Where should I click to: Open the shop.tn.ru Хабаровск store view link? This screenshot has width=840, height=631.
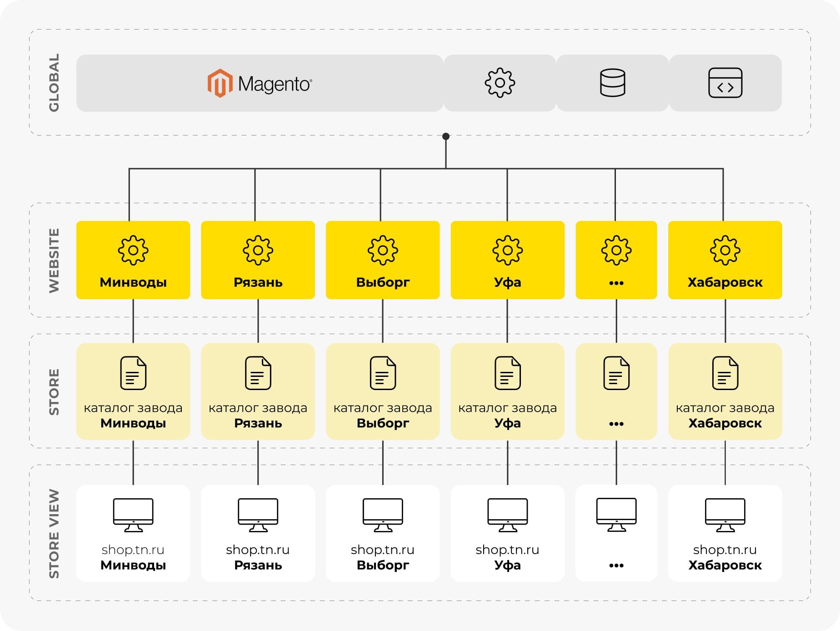725,557
